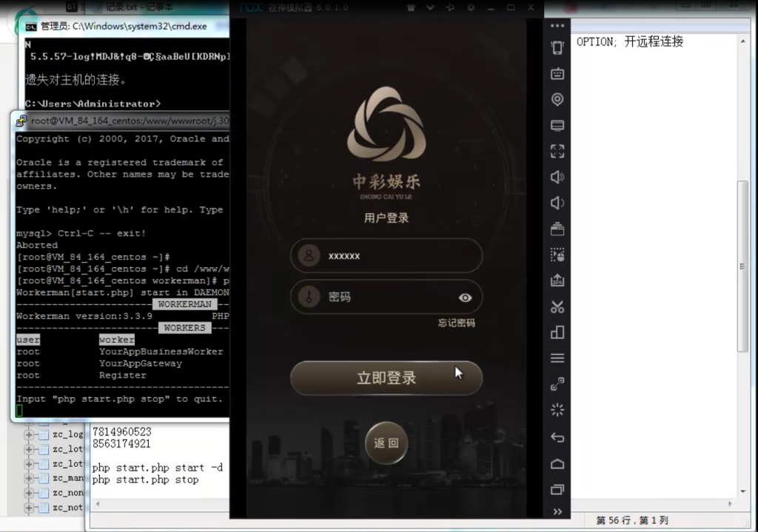Open the multi-instance manager icon in Nox sidebar
Viewport: 758px width, 532px height.
(x=557, y=332)
